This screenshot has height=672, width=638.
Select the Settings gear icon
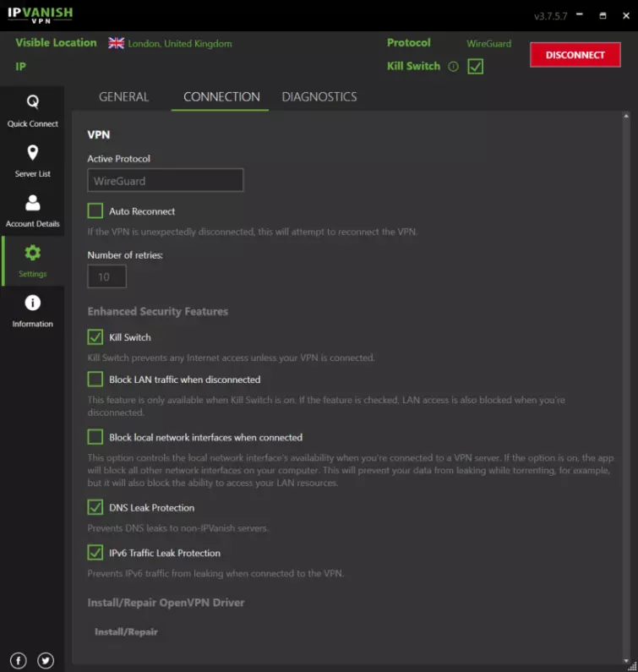tap(32, 253)
